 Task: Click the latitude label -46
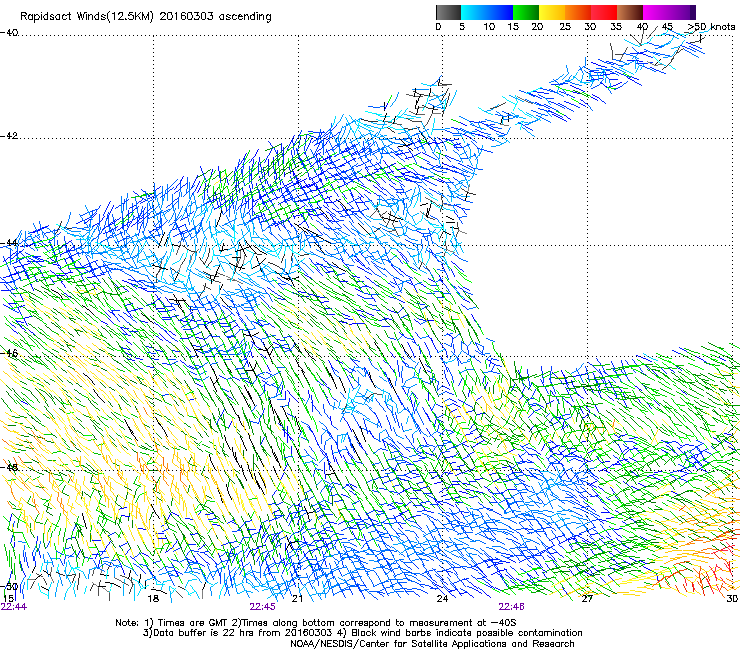pyautogui.click(x=9, y=353)
